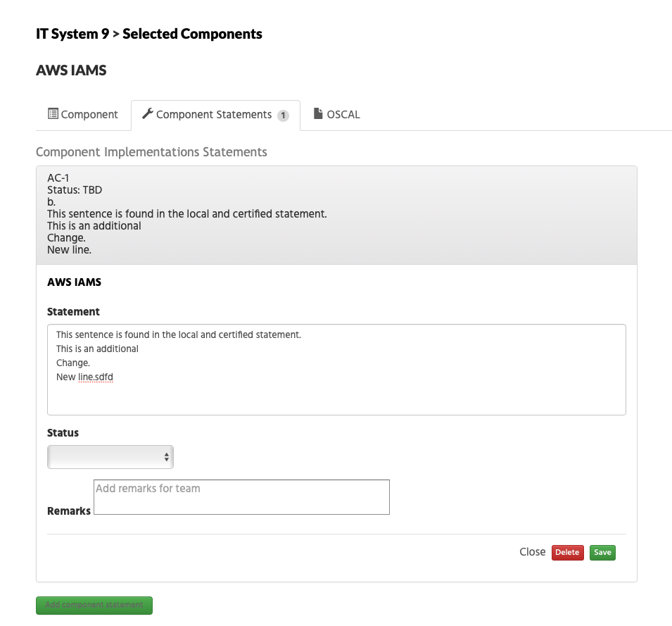Click the circular "1" count badge
Viewport: 672px width, 626px height.
point(284,115)
